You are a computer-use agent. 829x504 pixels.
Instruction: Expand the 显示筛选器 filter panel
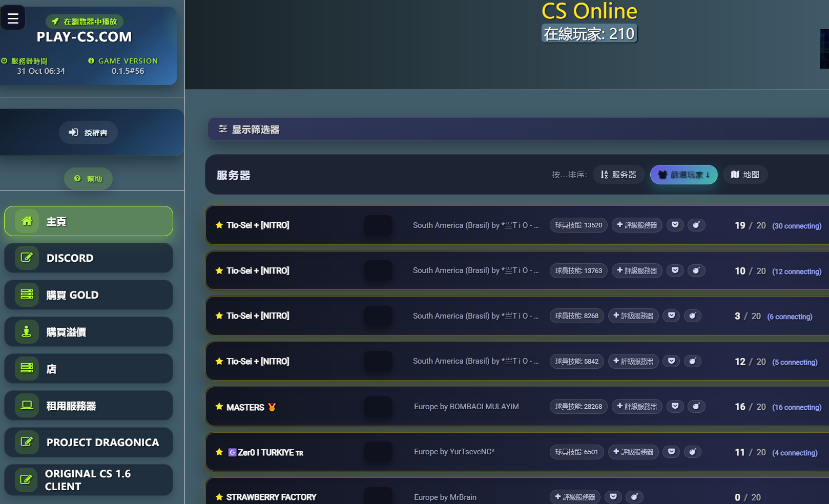click(x=250, y=130)
